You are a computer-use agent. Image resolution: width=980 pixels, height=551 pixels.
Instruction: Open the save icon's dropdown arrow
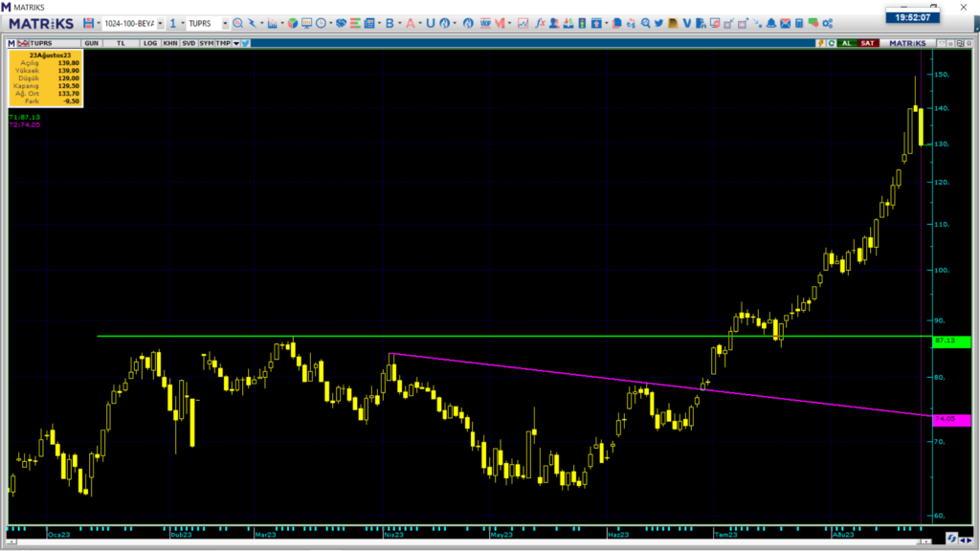[x=99, y=24]
